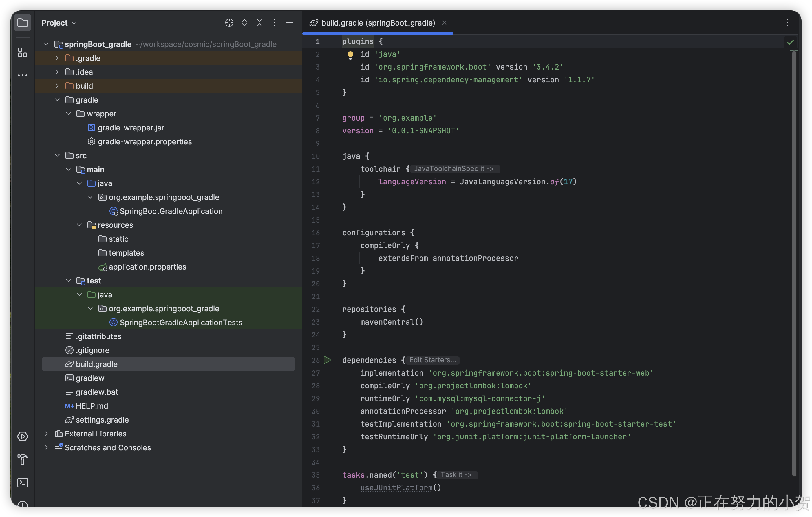This screenshot has width=812, height=517.
Task: Open the Structure tool window icon
Action: pyautogui.click(x=22, y=52)
